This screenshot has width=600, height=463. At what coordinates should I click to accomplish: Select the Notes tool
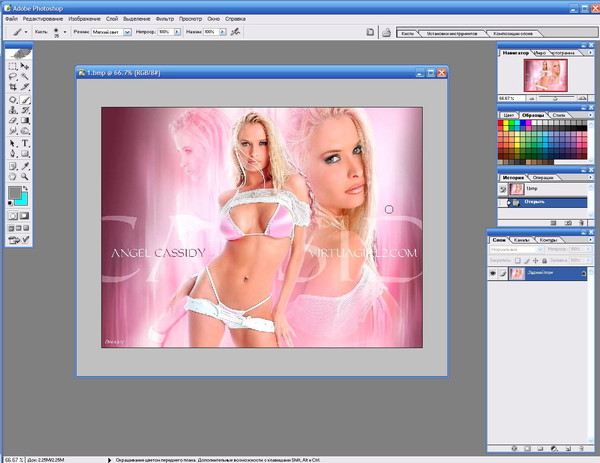click(x=13, y=166)
